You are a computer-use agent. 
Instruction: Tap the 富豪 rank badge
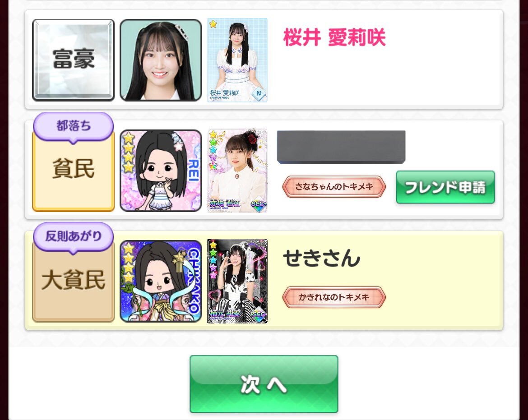tap(74, 60)
